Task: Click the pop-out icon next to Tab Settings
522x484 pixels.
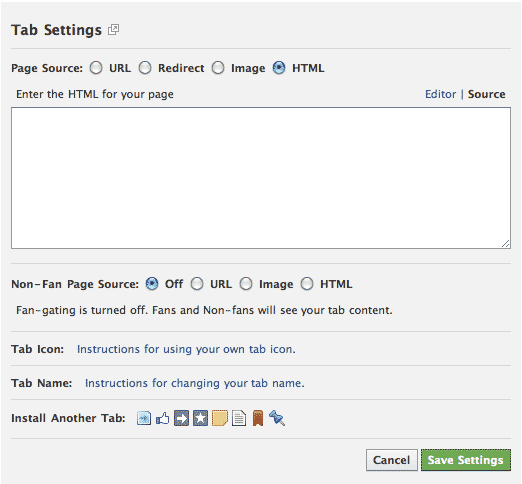Action: [113, 30]
